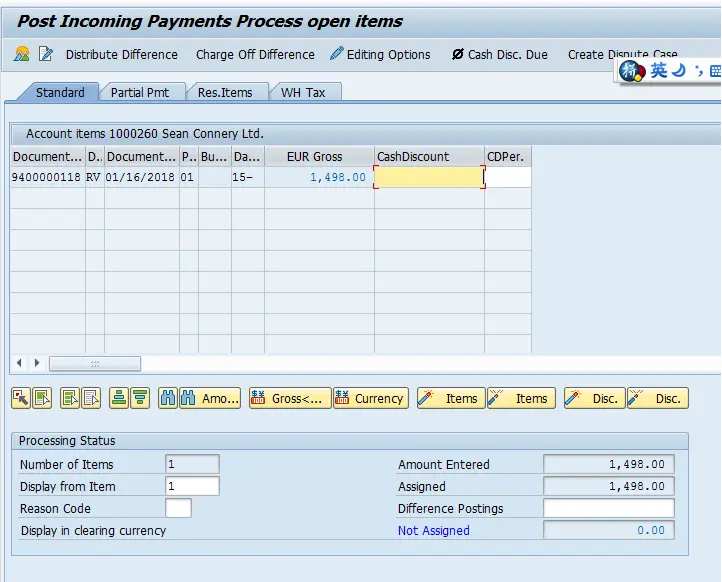Viewport: 722px width, 582px height.
Task: Click the Cash Disc. Due button
Action: 500,54
